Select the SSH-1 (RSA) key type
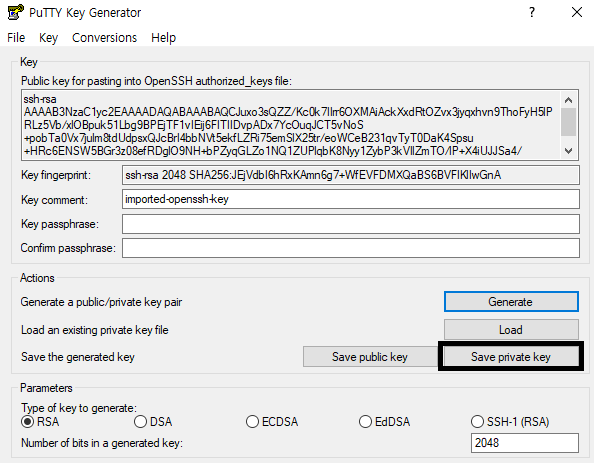Screen dimensions: 594x463 510,422
